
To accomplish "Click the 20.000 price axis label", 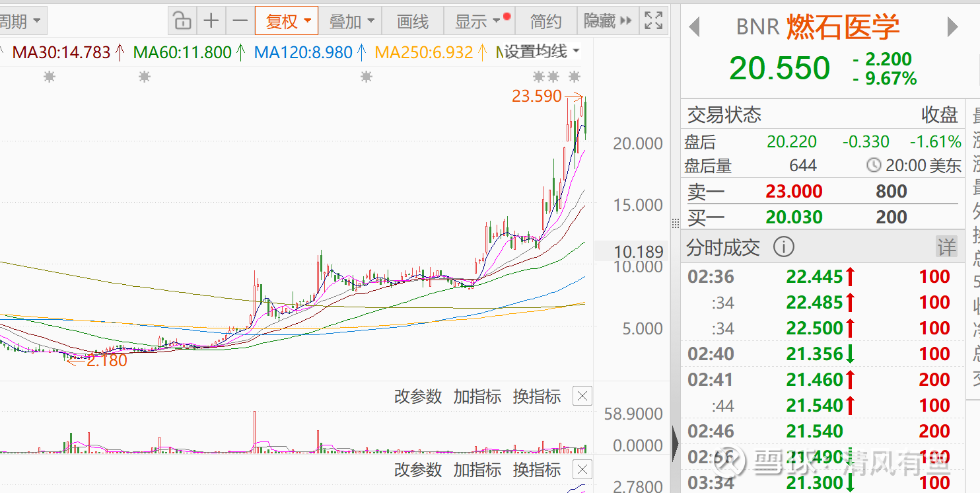I will [638, 143].
